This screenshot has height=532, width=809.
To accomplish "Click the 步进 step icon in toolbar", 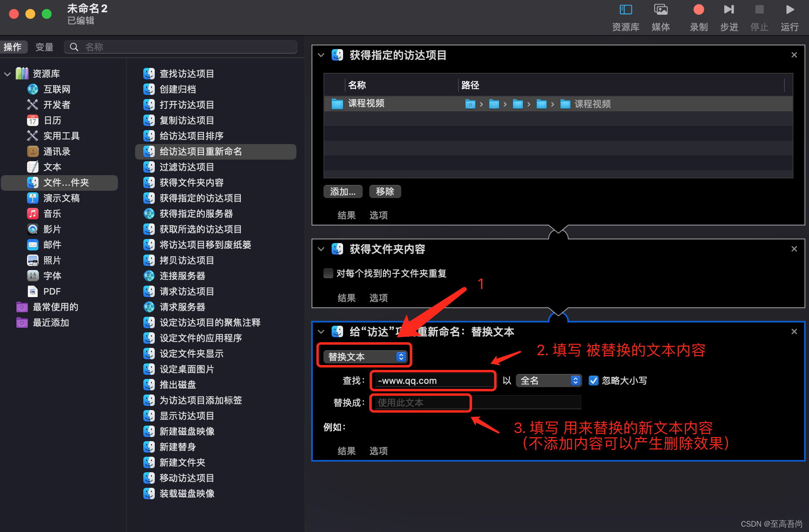I will point(729,10).
